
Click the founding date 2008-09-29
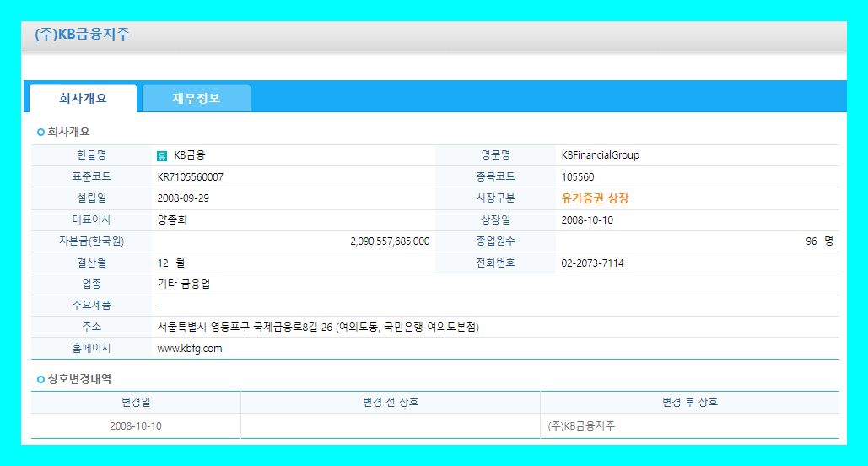(183, 198)
